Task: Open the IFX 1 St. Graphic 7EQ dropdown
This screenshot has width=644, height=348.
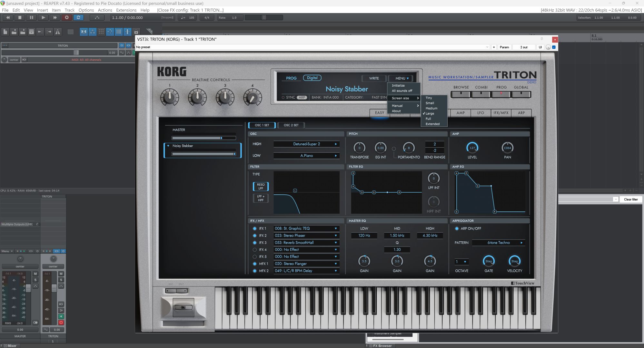Action: [x=306, y=228]
